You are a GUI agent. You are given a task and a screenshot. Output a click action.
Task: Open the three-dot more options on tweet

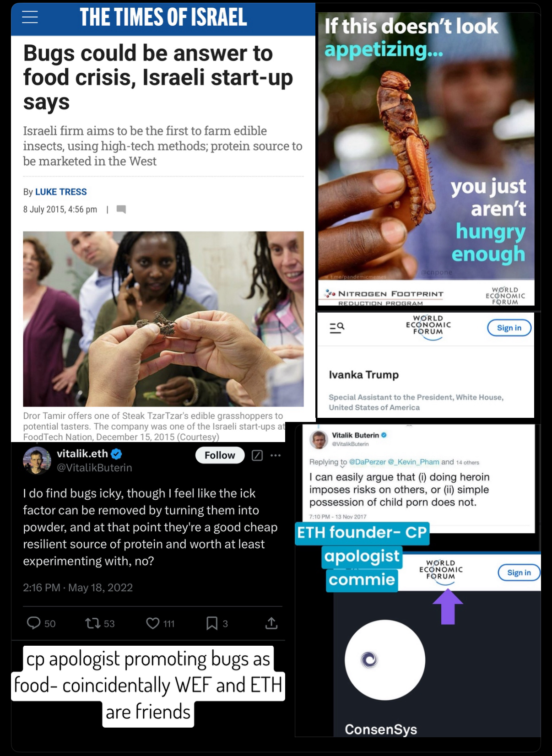[276, 455]
